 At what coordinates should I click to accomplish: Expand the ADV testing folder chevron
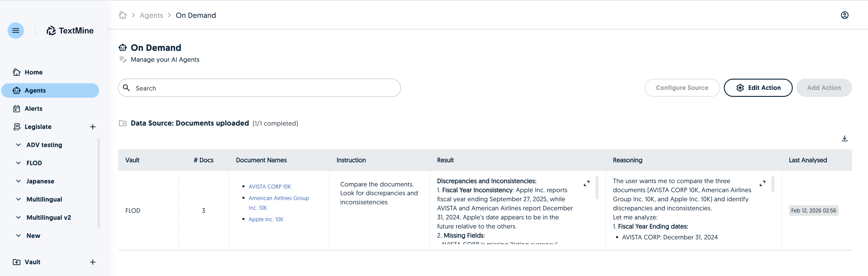[18, 145]
